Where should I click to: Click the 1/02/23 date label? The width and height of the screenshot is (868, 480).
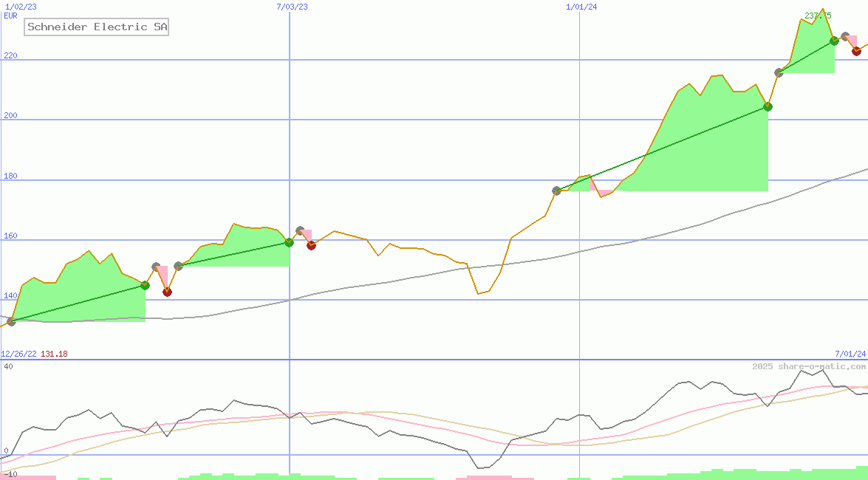20,7
